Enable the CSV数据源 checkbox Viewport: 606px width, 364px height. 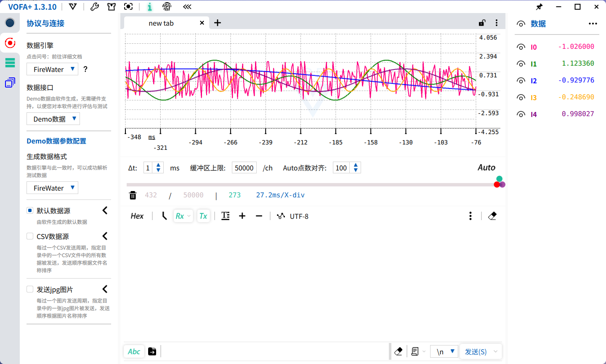(x=30, y=236)
